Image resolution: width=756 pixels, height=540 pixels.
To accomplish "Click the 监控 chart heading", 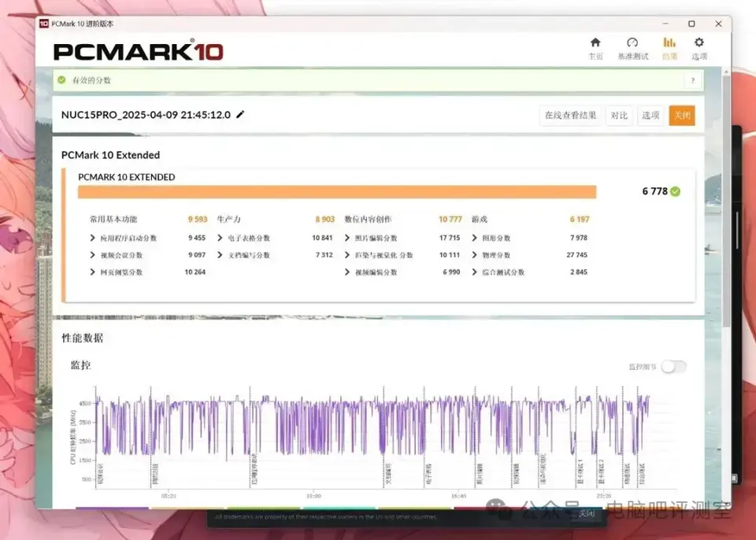I will (80, 365).
